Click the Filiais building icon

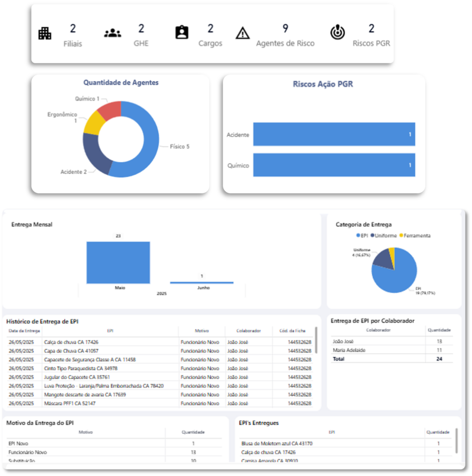(45, 33)
